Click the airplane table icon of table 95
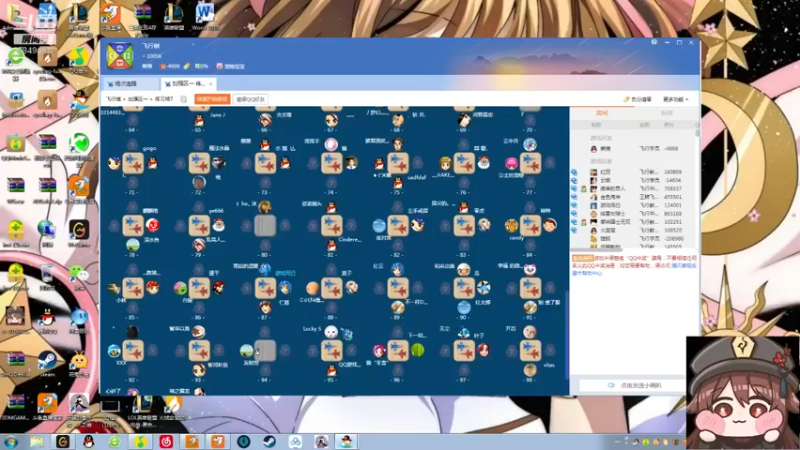Image resolution: width=800 pixels, height=450 pixels. 332,351
